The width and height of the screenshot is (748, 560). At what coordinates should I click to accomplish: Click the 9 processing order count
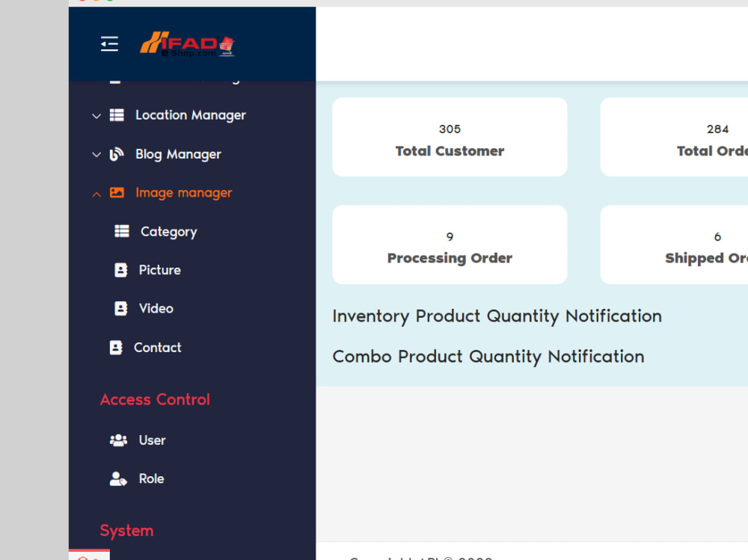tap(450, 237)
